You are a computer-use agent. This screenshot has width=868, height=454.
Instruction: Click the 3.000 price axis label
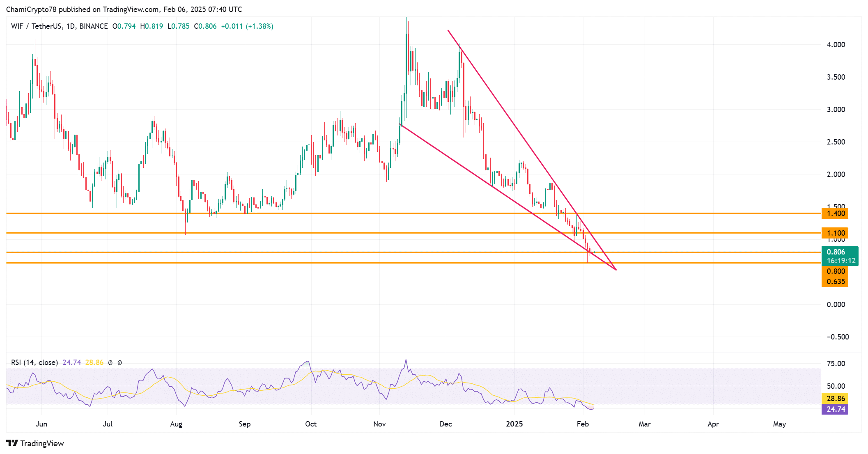point(836,110)
